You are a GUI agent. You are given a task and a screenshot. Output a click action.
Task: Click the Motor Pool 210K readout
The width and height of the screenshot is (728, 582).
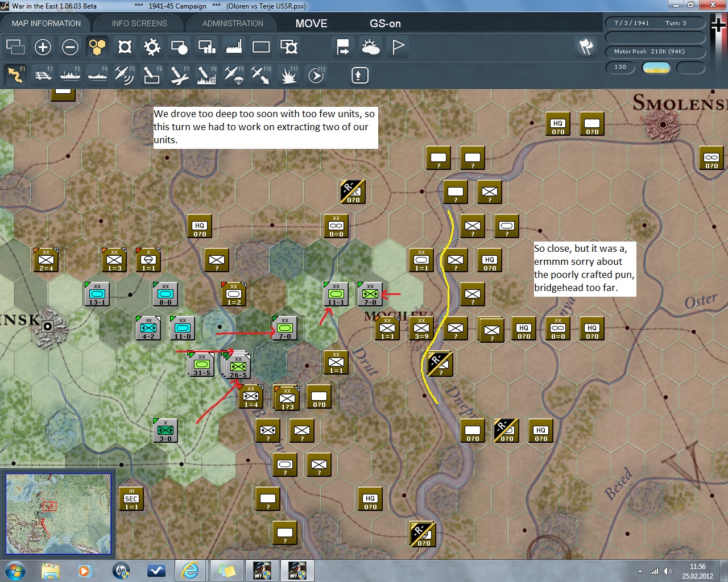[x=655, y=52]
